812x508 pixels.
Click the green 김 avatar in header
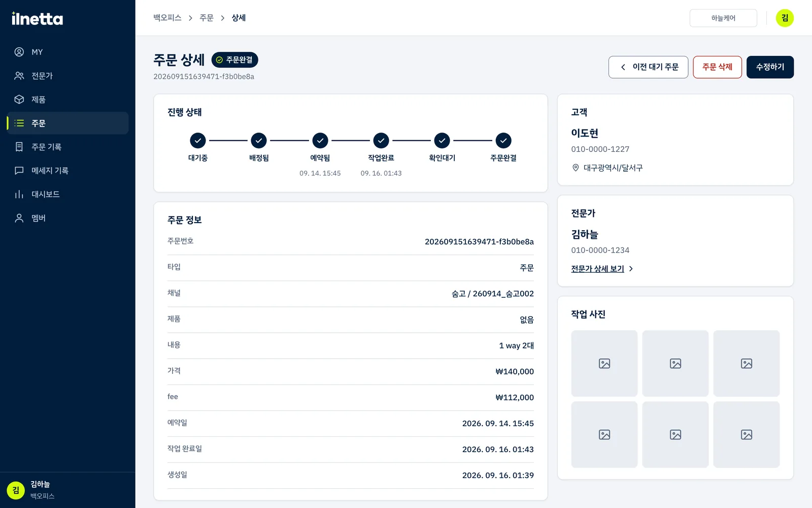pyautogui.click(x=785, y=18)
